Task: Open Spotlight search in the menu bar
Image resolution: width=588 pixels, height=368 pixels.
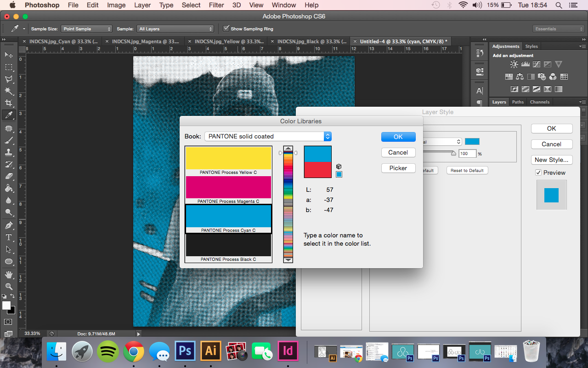Action: [559, 5]
